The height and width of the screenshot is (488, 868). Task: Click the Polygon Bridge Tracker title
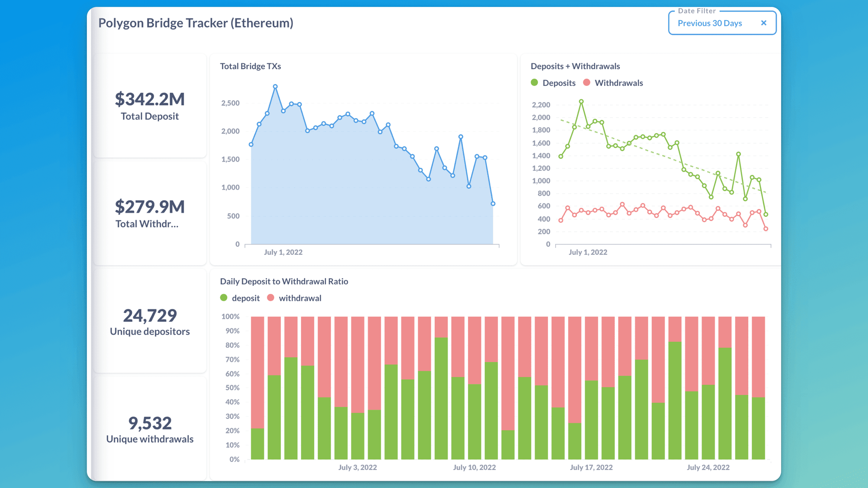click(x=196, y=23)
